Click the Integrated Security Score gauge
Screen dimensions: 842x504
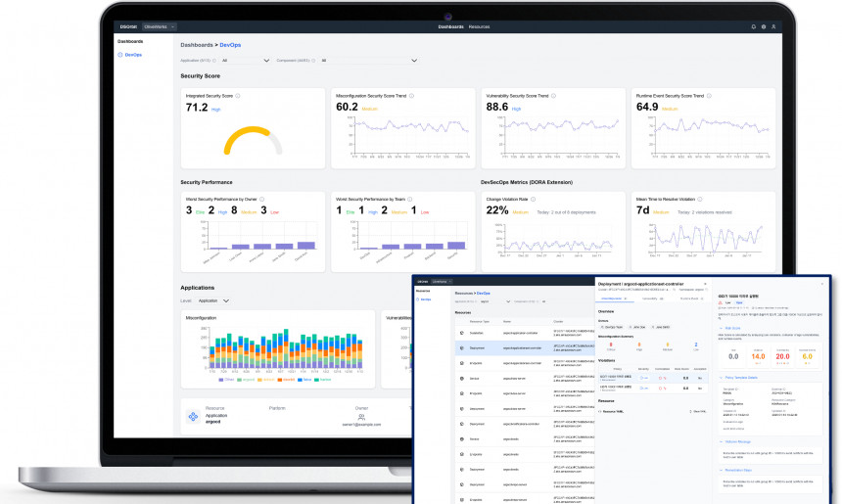click(x=255, y=142)
